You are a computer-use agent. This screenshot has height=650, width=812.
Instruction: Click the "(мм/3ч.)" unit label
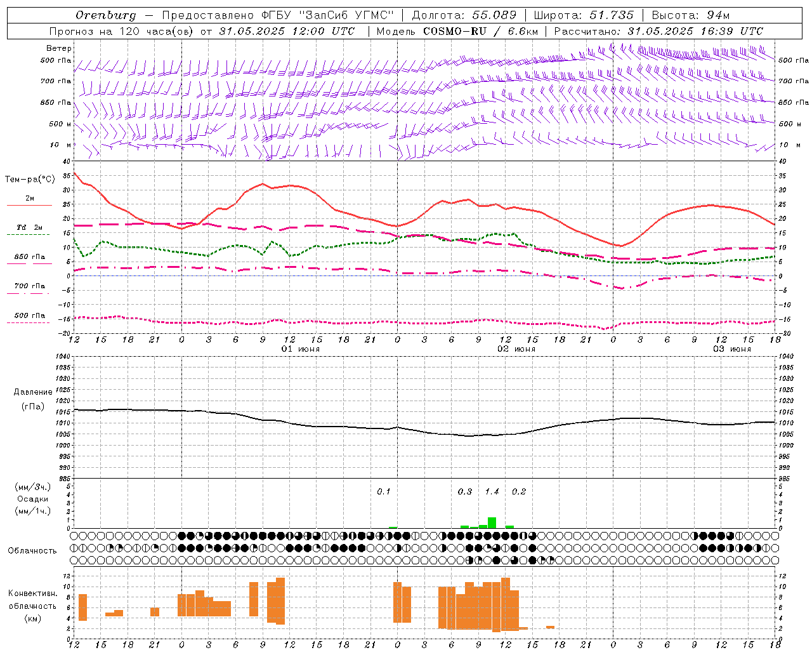[32, 487]
